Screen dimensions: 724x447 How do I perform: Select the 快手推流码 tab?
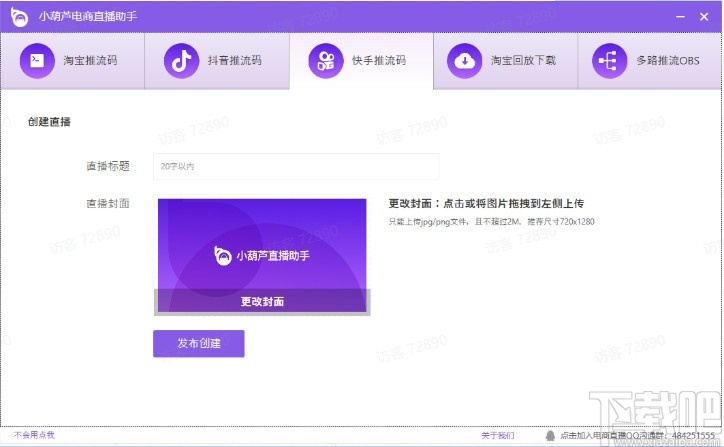[x=362, y=61]
